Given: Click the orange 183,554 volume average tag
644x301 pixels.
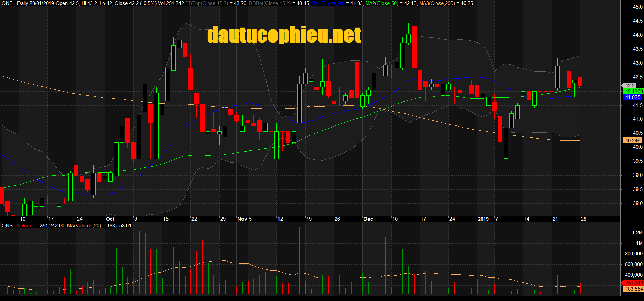Looking at the screenshot, I should [x=633, y=289].
